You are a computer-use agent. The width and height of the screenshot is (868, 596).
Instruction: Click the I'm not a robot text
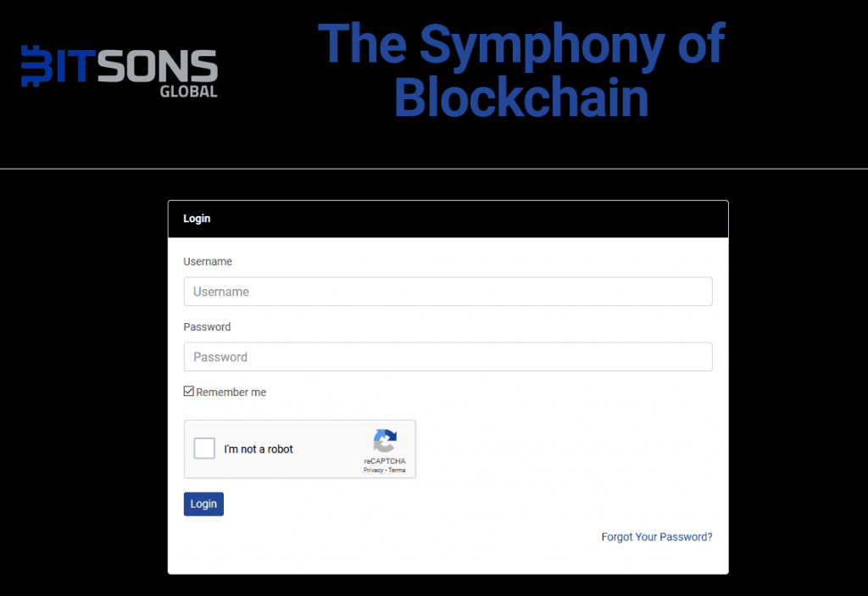pos(259,449)
